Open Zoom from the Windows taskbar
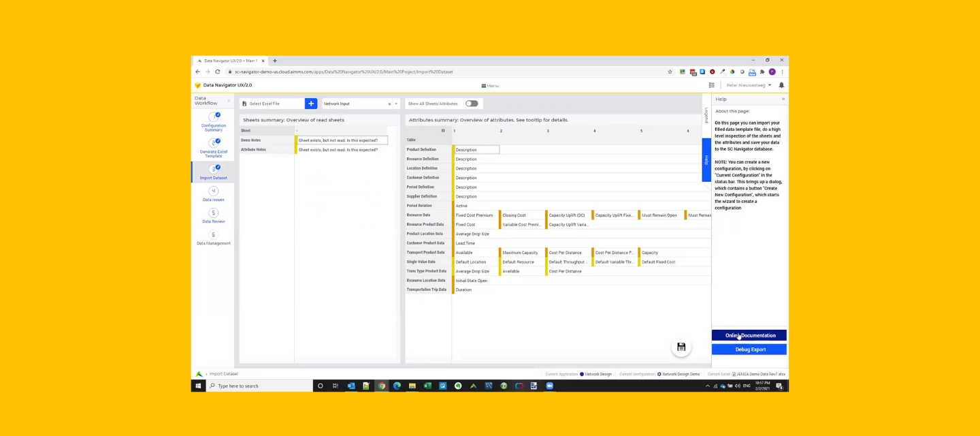The height and width of the screenshot is (436, 980). [549, 386]
